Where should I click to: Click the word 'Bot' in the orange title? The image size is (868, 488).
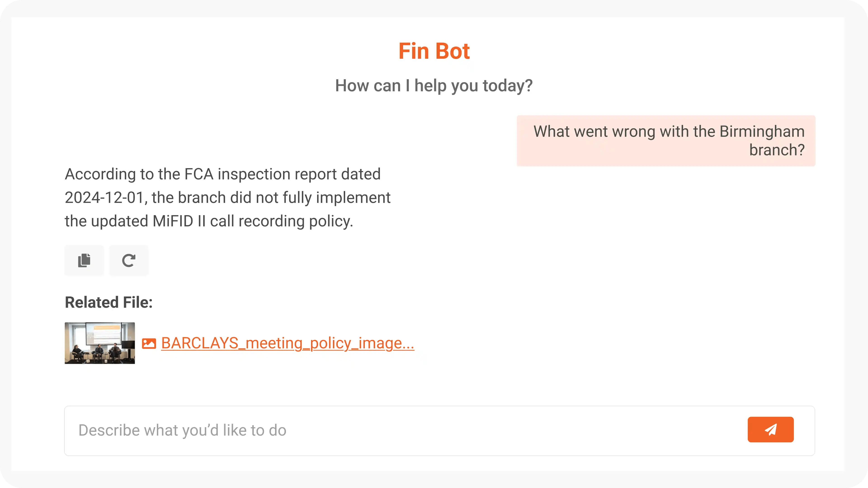[453, 51]
